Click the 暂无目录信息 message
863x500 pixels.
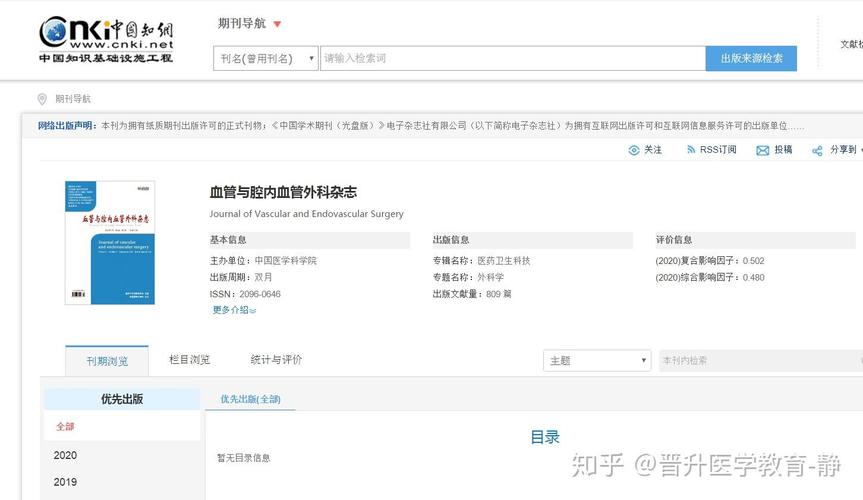(x=243, y=458)
